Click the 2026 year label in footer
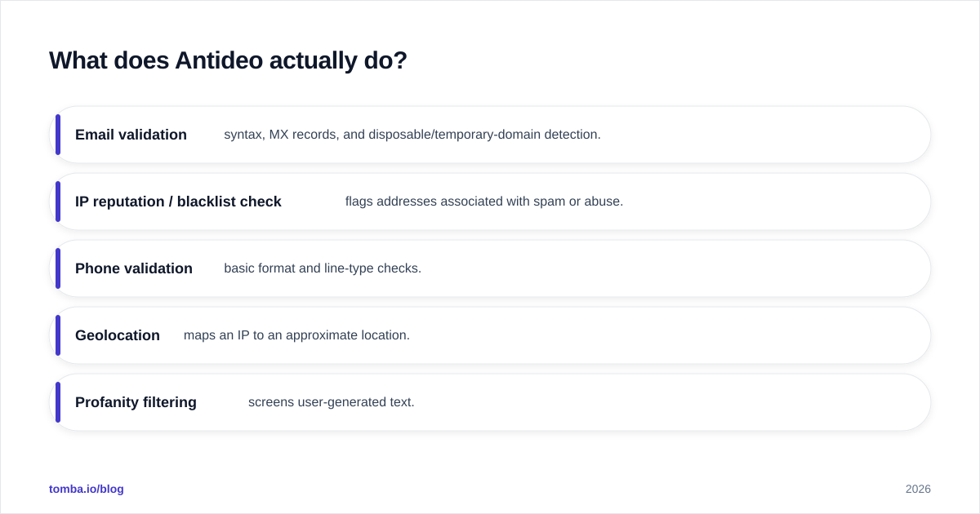Viewport: 980px width, 514px height. (x=918, y=490)
